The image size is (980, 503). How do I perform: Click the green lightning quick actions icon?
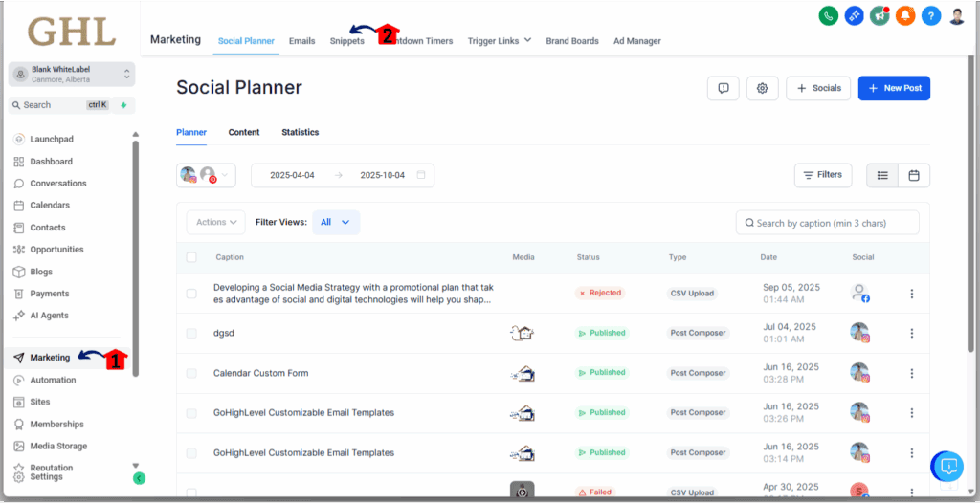[123, 105]
